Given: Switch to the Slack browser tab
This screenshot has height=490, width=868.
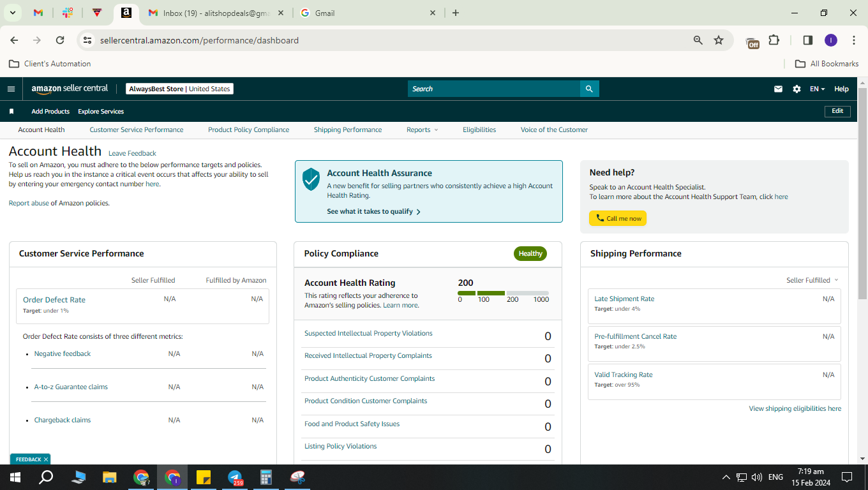Looking at the screenshot, I should pos(67,13).
